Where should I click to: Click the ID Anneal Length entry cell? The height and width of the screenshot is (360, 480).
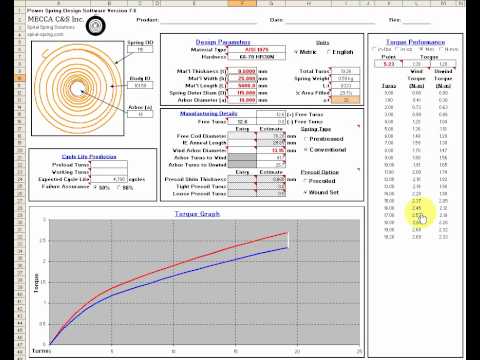click(242, 143)
